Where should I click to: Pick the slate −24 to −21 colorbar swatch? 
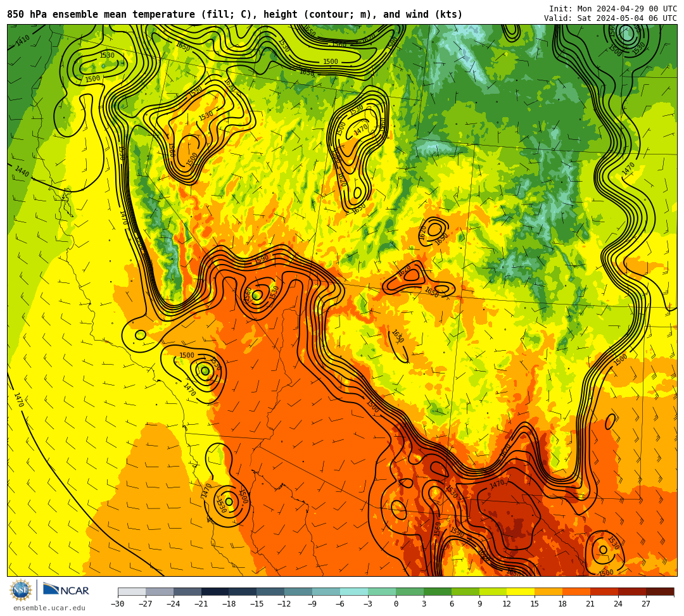(x=187, y=591)
